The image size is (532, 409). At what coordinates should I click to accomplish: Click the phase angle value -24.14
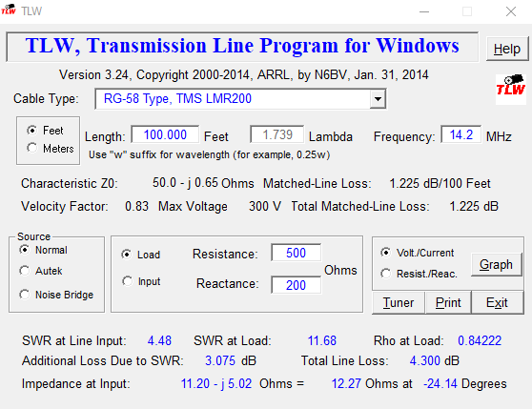[x=440, y=383]
